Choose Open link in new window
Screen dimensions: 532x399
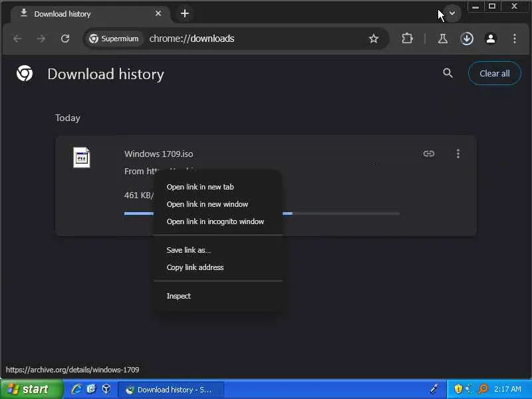pyautogui.click(x=218, y=204)
